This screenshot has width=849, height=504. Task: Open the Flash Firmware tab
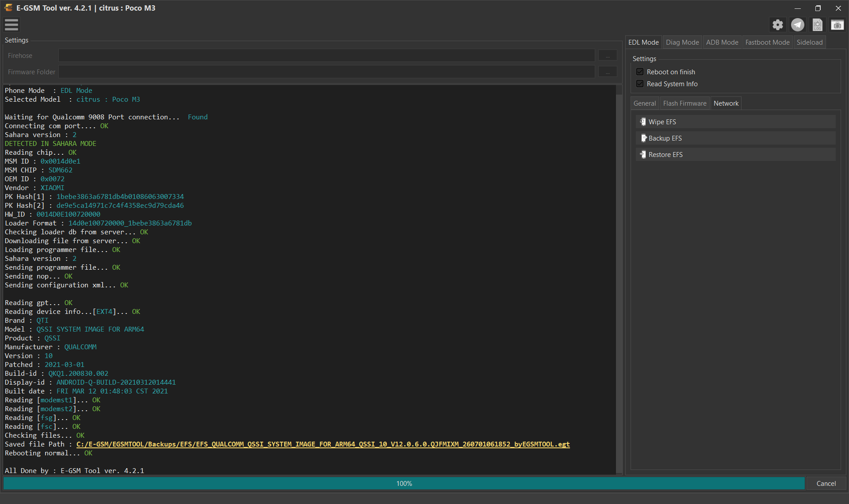685,103
